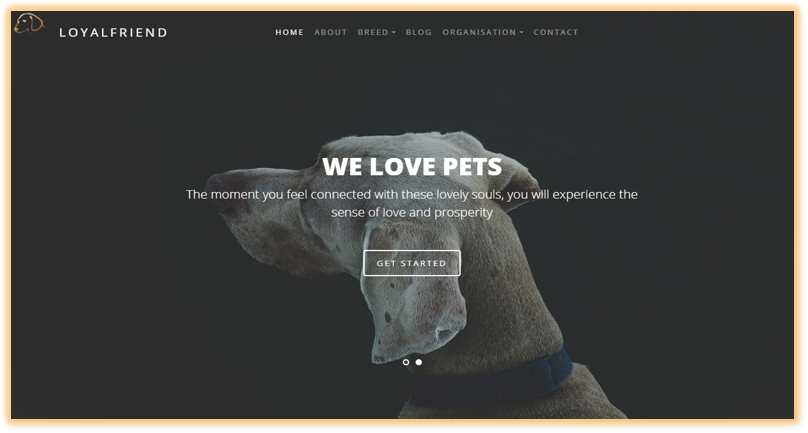Open the LOYALFRIEND brand name link
Screen dimensions: 808x433
click(113, 32)
